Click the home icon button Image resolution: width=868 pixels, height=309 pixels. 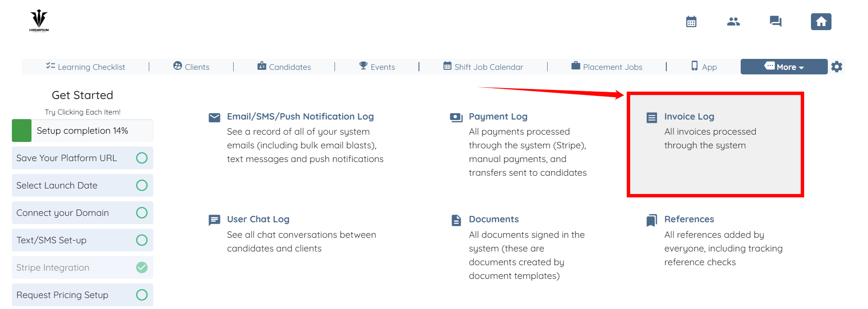[821, 21]
